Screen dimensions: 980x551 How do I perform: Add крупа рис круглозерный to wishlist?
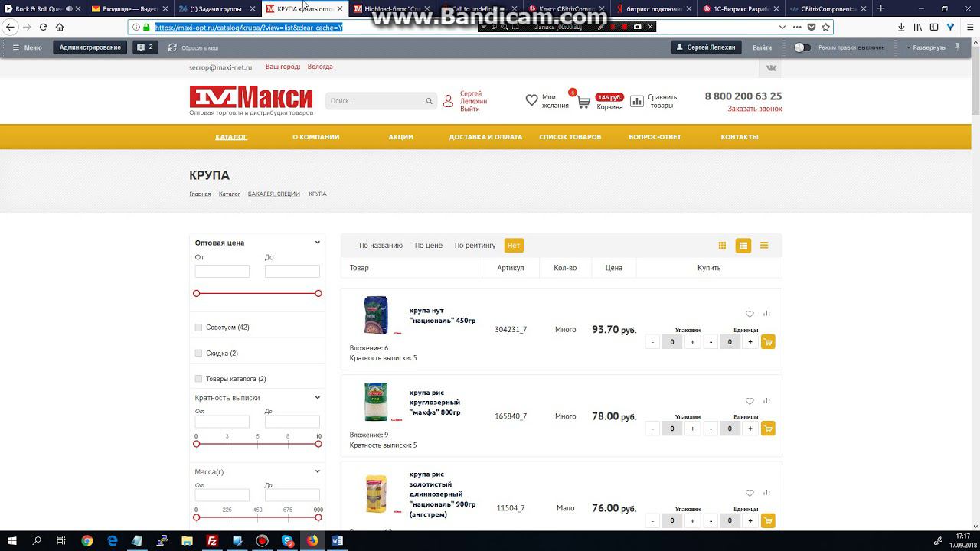pos(750,401)
